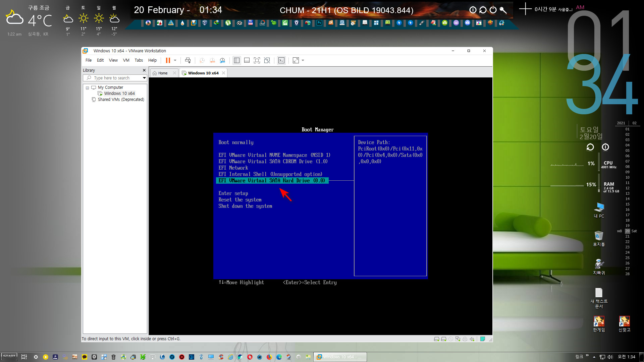Click the sound card status icon
This screenshot has height=362, width=644.
(472, 339)
